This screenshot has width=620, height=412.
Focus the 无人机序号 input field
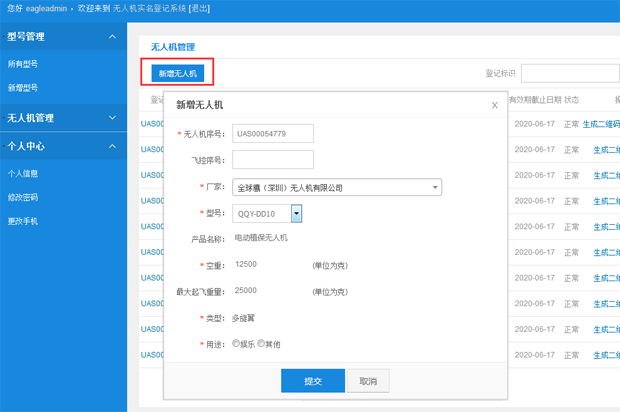pos(273,134)
